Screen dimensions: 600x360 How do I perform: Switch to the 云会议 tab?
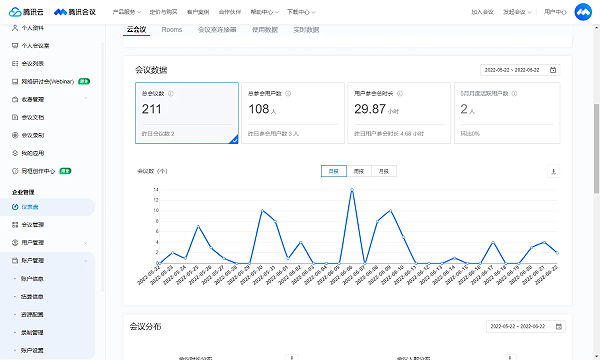[x=136, y=29]
